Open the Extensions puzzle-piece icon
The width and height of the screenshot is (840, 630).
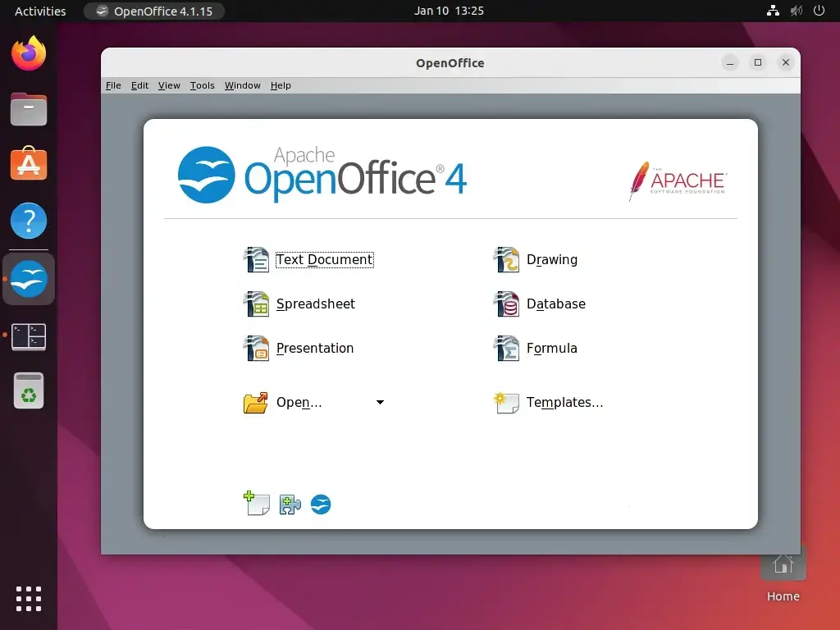click(x=289, y=504)
